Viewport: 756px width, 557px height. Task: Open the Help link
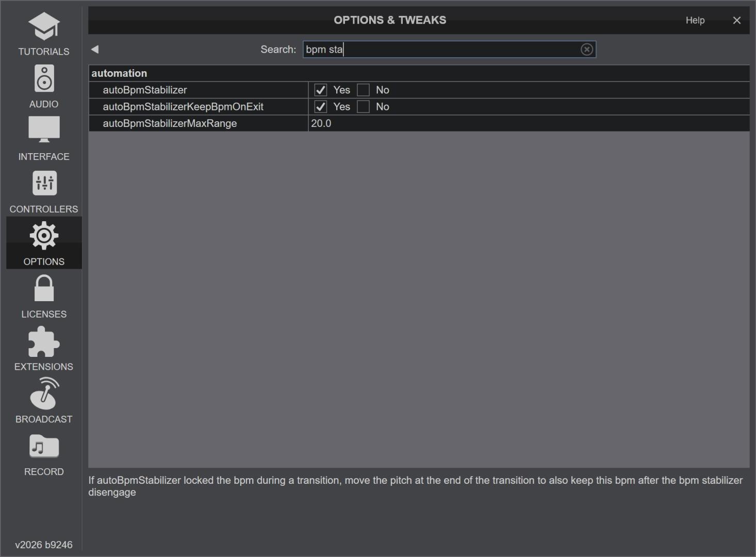[x=695, y=21]
